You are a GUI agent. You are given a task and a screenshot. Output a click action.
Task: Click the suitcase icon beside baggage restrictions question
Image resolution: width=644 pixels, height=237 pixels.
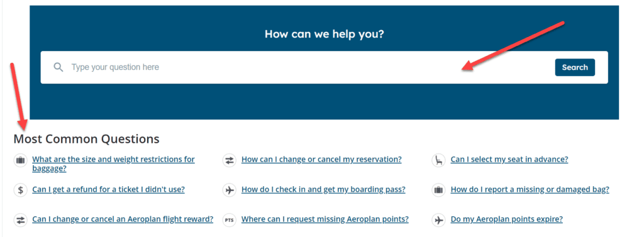tap(20, 160)
